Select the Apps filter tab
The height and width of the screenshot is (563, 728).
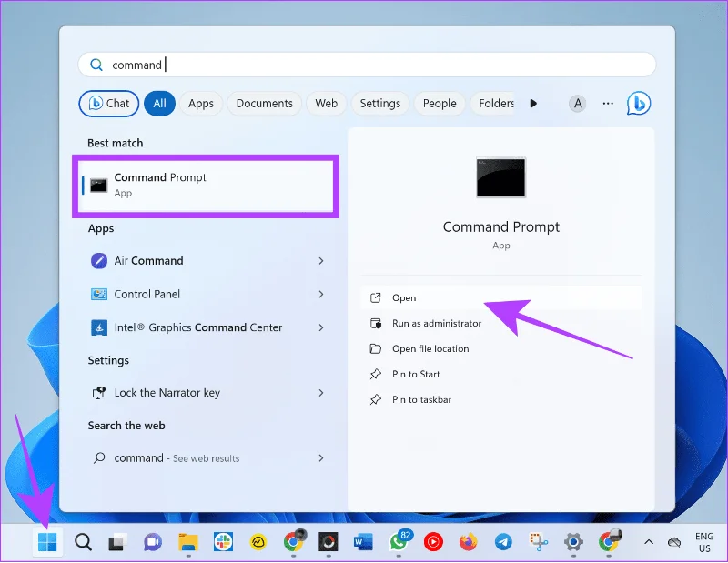click(x=201, y=103)
